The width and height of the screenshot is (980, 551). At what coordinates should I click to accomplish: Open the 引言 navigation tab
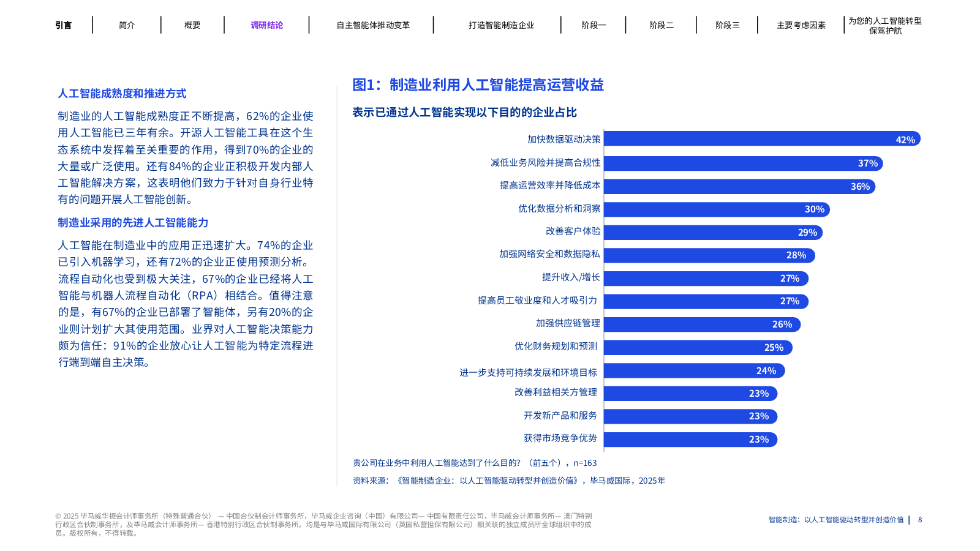tap(63, 25)
